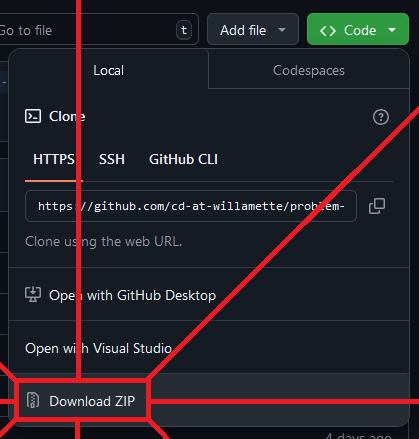Open the Add file menu button

click(253, 29)
